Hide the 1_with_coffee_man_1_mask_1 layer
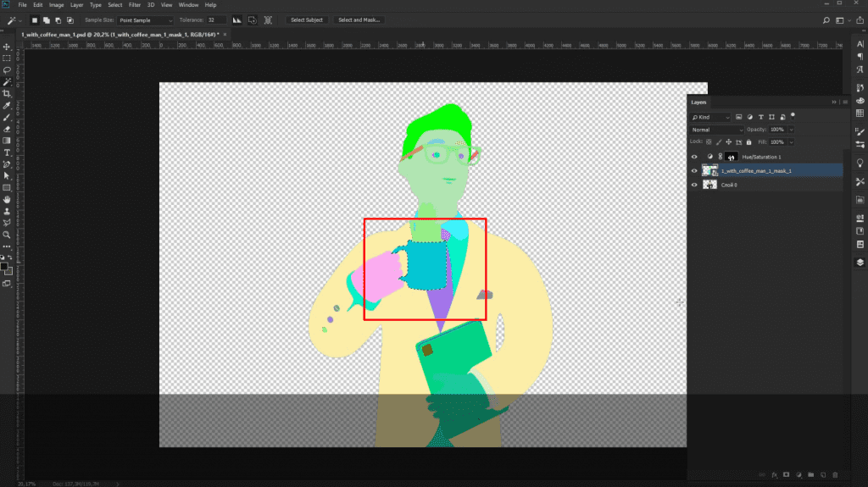 point(694,171)
